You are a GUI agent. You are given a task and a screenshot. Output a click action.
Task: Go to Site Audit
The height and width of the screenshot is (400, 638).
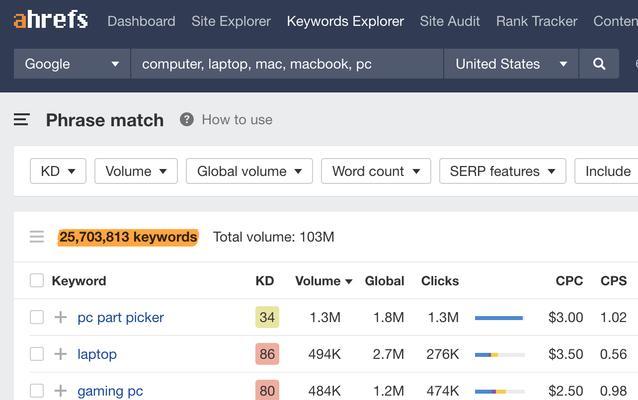point(450,21)
